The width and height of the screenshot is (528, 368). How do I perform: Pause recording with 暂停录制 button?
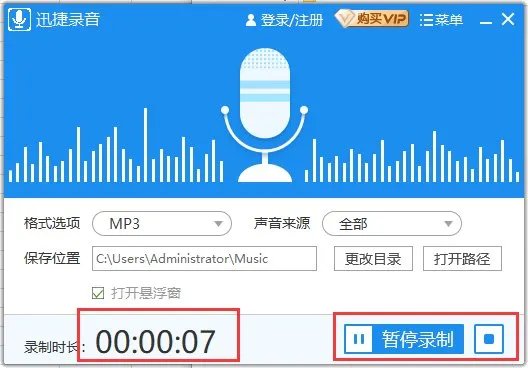click(x=404, y=339)
